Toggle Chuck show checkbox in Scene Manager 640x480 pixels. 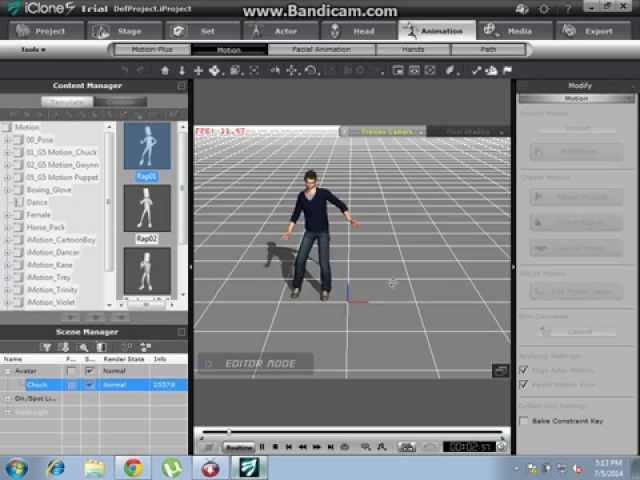pos(89,385)
